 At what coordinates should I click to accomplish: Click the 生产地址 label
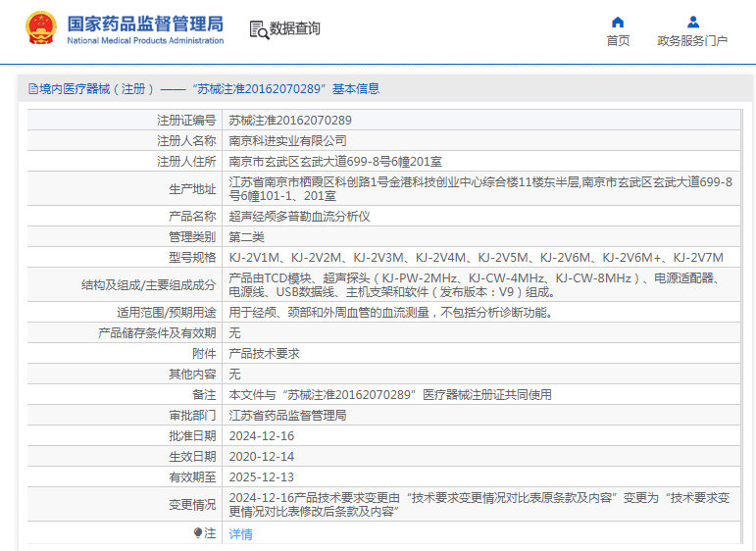pos(192,189)
